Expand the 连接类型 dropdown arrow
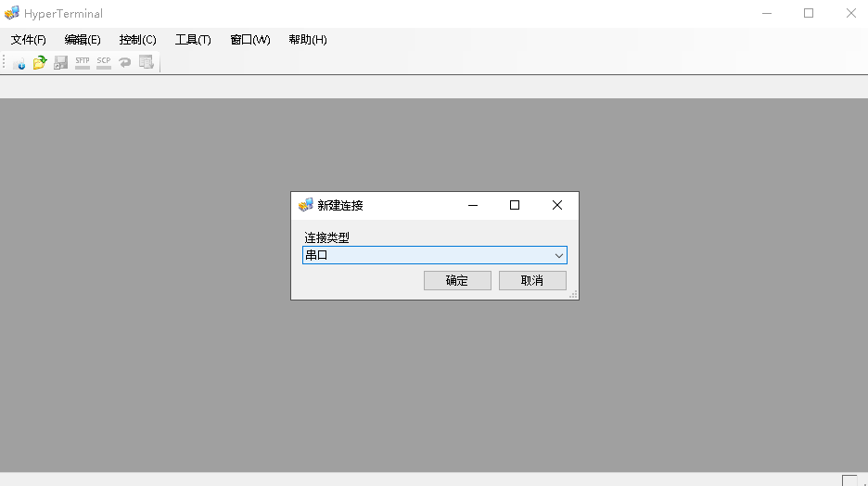Image resolution: width=868 pixels, height=486 pixels. point(558,255)
